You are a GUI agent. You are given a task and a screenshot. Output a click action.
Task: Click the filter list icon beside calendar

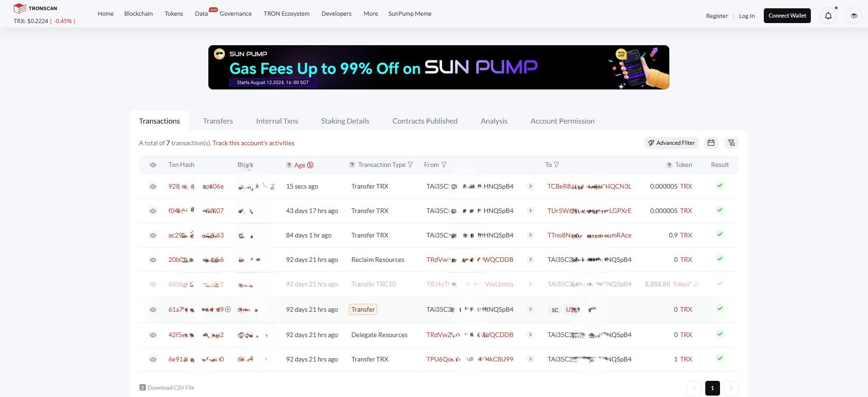coord(731,143)
